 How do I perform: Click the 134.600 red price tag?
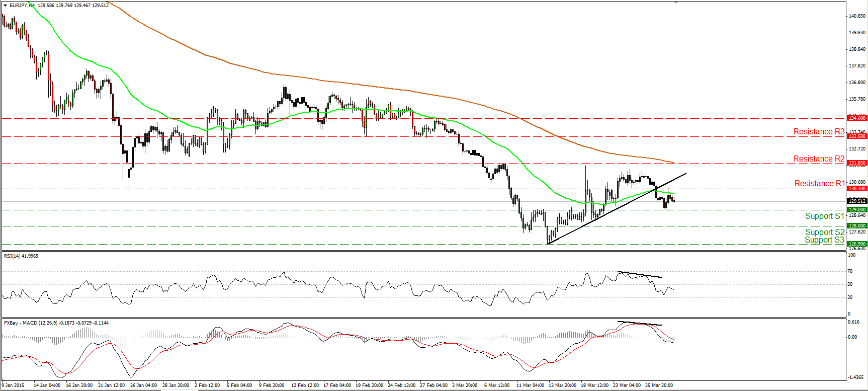point(857,118)
